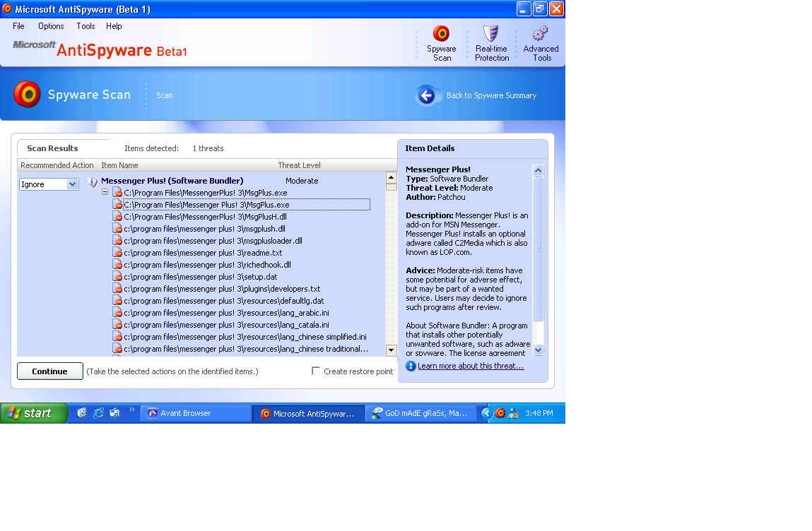Open Real-time Protection shield icon
The image size is (812, 531).
coord(491,35)
